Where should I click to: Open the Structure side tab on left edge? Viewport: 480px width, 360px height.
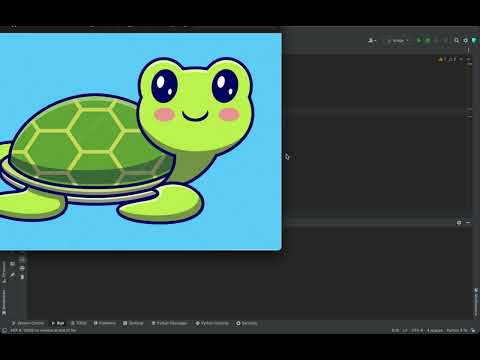pos(4,272)
